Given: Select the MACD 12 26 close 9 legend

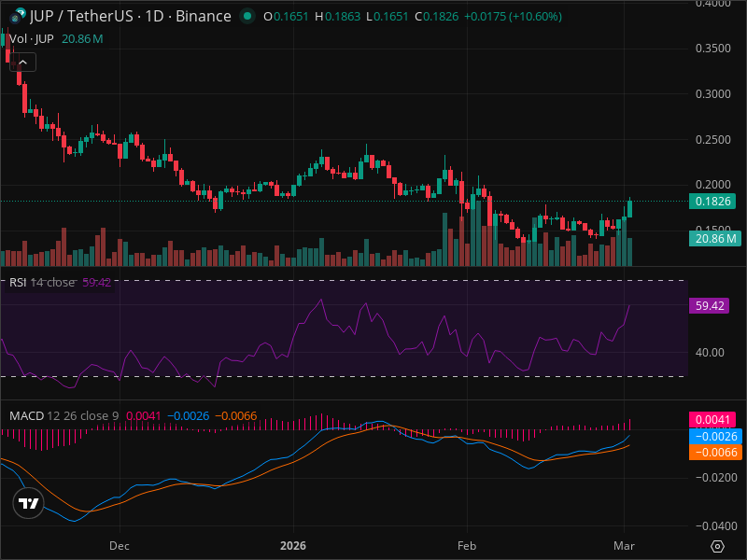Looking at the screenshot, I should click(63, 415).
